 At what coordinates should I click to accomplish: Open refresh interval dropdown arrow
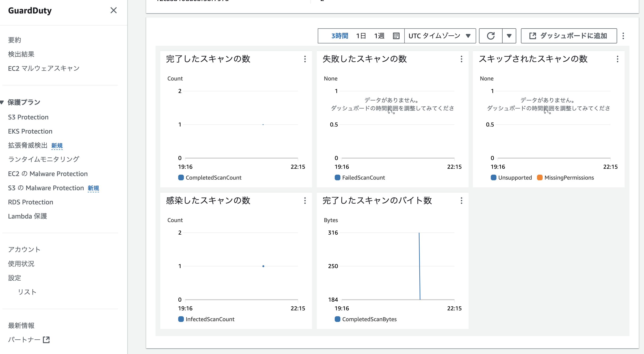click(x=509, y=36)
